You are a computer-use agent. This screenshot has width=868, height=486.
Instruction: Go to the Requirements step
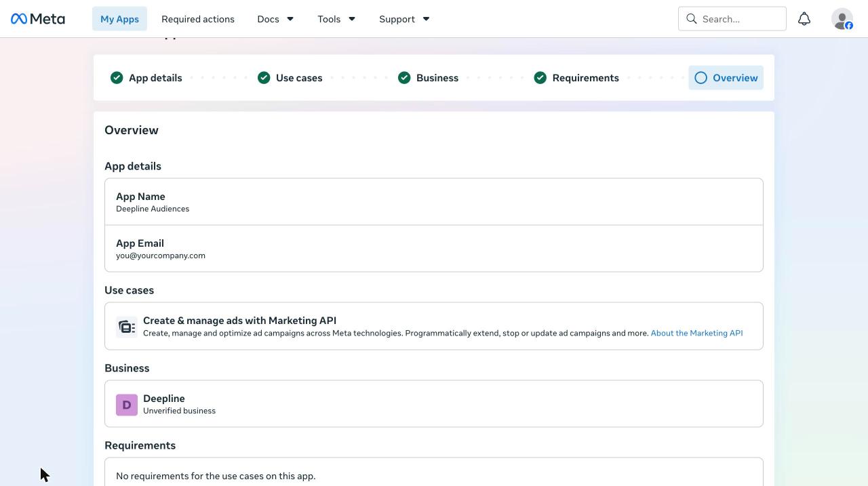585,78
